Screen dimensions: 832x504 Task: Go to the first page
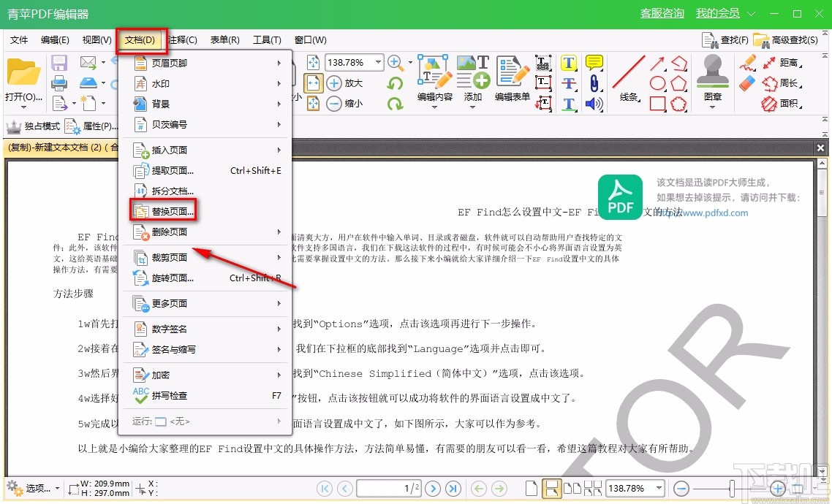325,488
